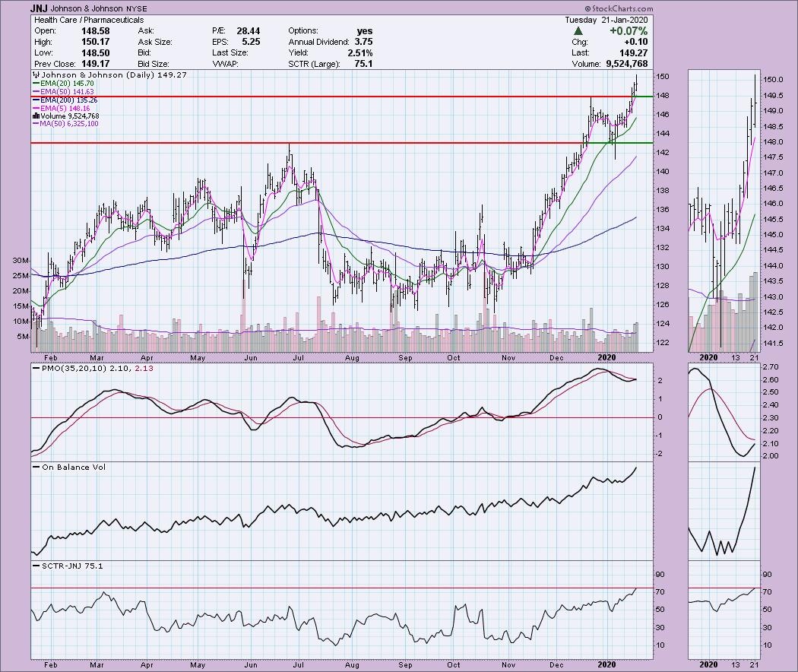This screenshot has height=672, width=798.
Task: Click the SCTR-JNJ 75.1 panel label
Action: tap(68, 566)
